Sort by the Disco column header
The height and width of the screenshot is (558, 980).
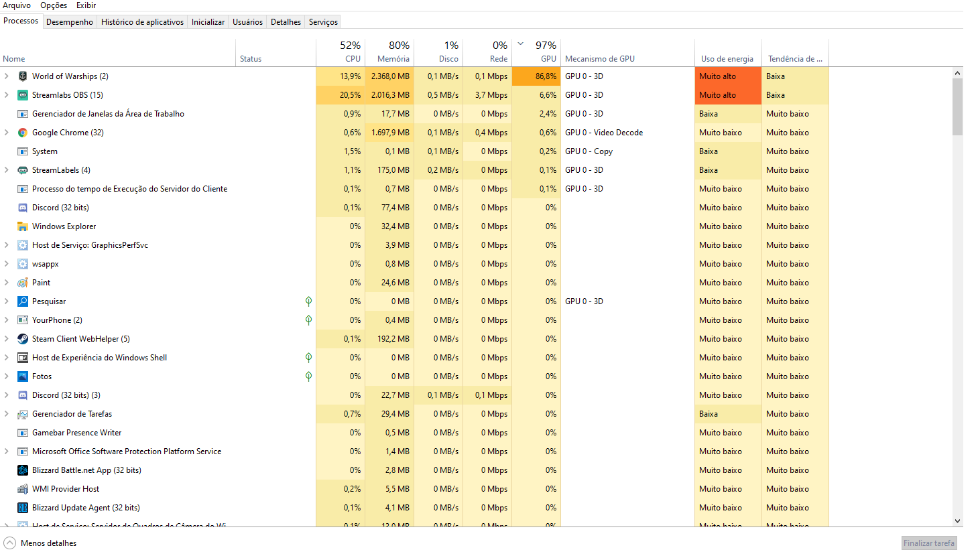438,52
